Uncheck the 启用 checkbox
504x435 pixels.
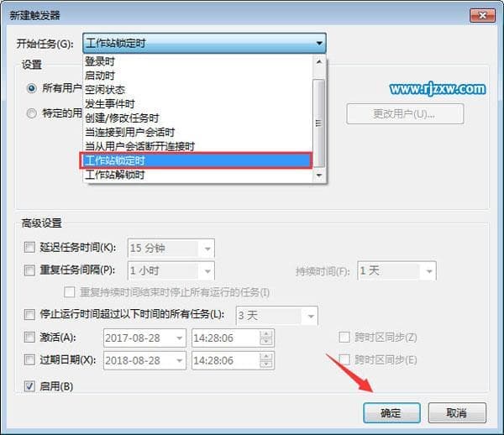click(29, 385)
